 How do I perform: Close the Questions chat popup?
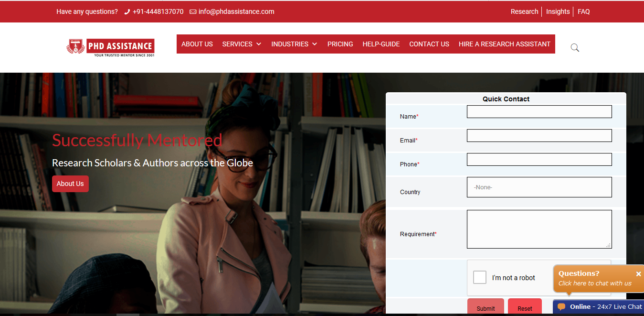click(638, 274)
